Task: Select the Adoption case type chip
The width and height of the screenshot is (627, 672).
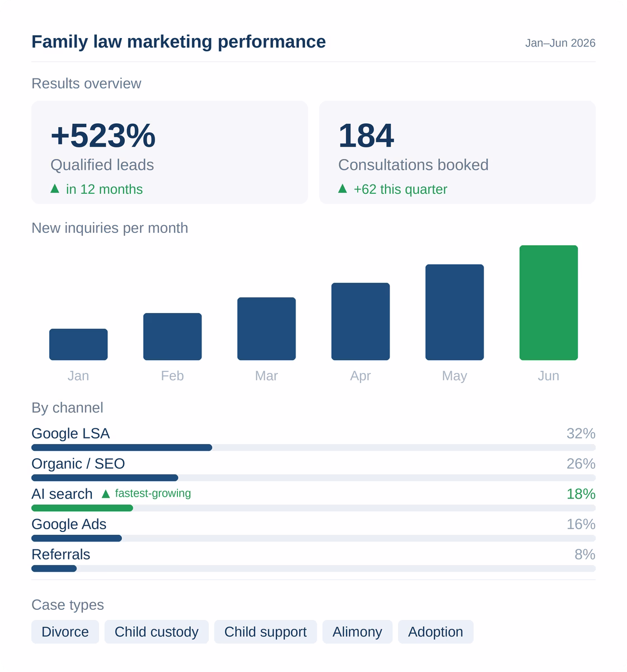Action: tap(436, 632)
